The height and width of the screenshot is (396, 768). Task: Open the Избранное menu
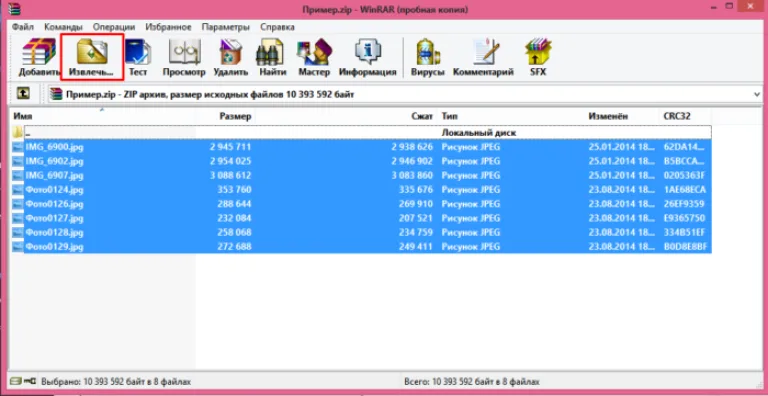click(x=168, y=27)
